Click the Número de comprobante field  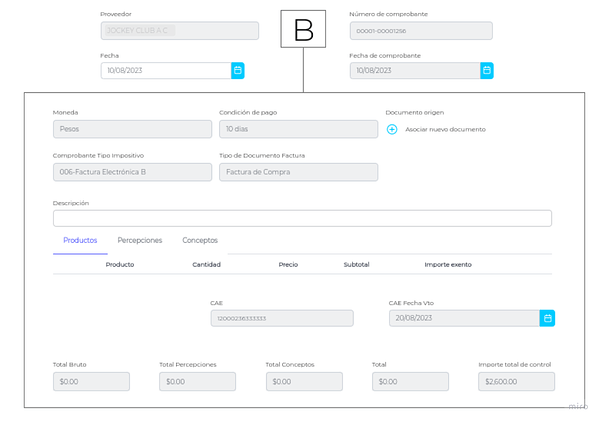(x=420, y=31)
